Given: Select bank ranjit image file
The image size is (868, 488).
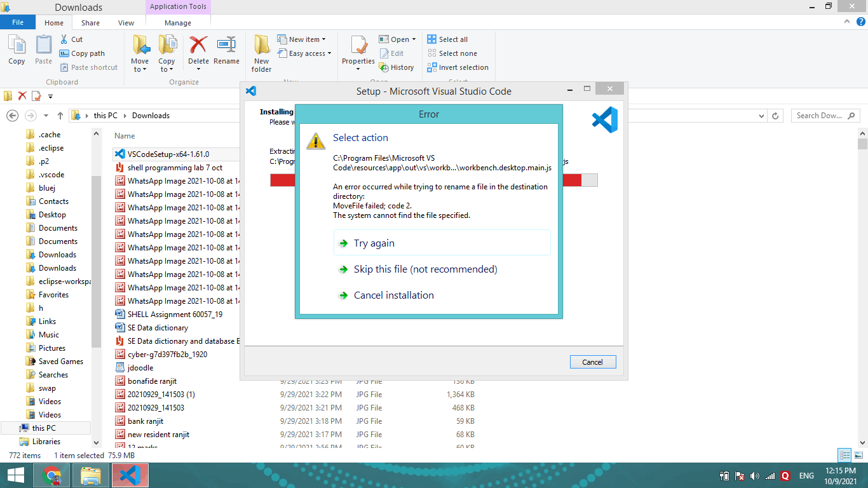Looking at the screenshot, I should tap(146, 421).
